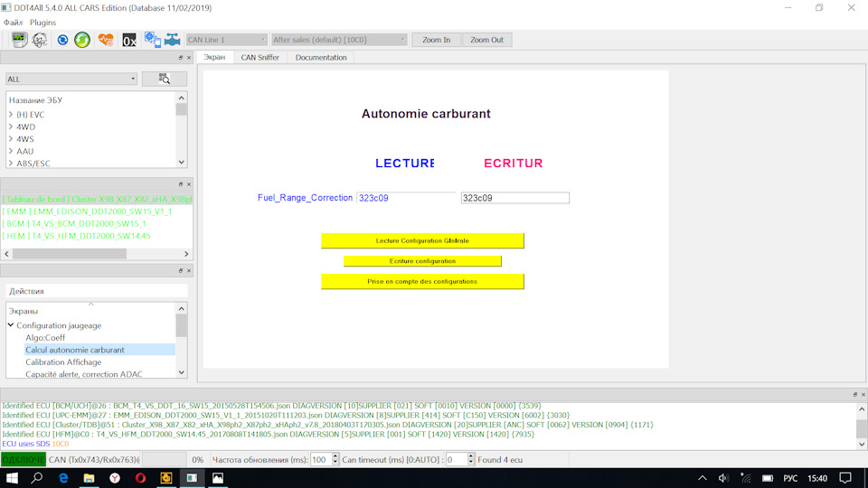Open Windows notification center icon
Viewport: 868px width, 488px height.
coord(845,478)
